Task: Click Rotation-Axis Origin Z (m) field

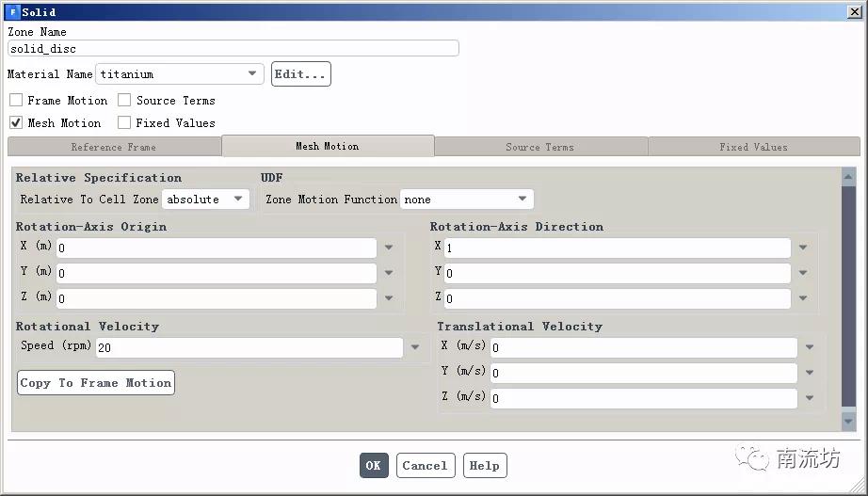Action: (217, 299)
